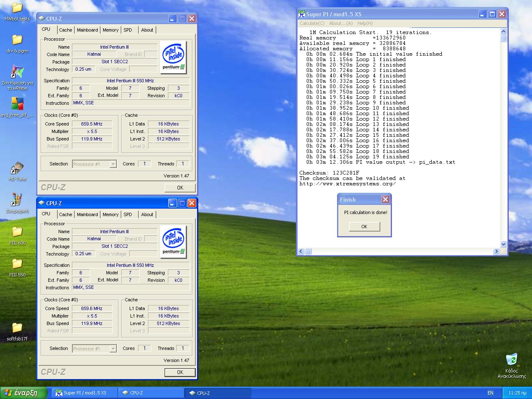Viewport: 532px width, 399px height.
Task: Open the PIII 550 folder
Action: 17,264
